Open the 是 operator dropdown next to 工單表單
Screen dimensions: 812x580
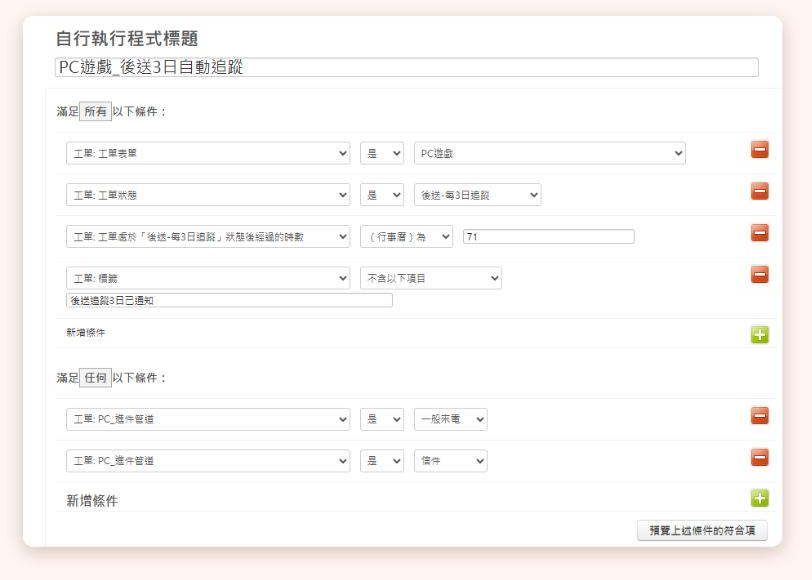(382, 153)
